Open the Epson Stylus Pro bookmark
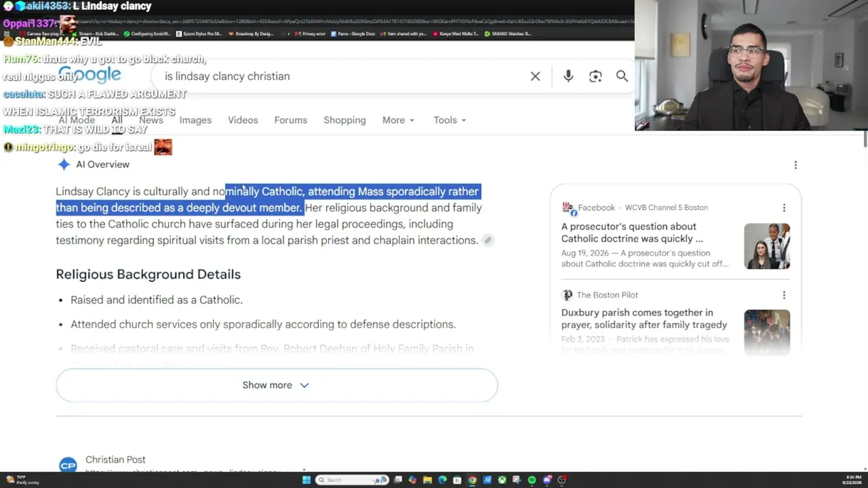Viewport: 868px width, 488px height. (199, 33)
